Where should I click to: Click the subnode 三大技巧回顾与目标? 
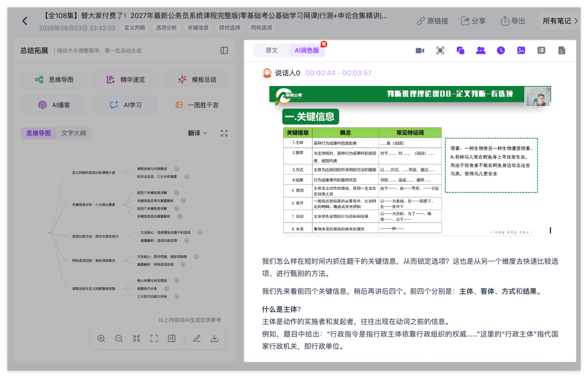click(152, 296)
